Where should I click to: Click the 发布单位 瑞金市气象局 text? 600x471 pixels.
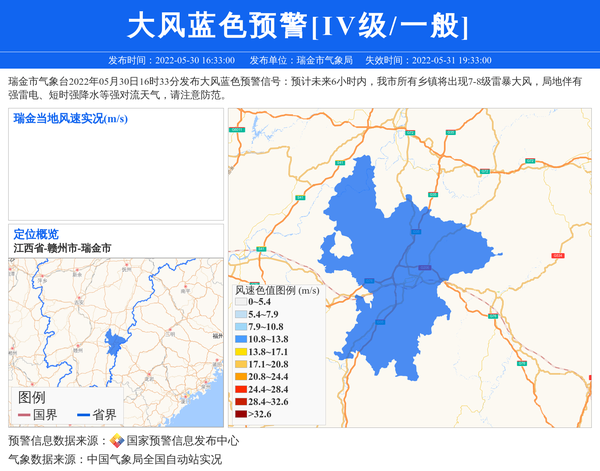pyautogui.click(x=301, y=60)
